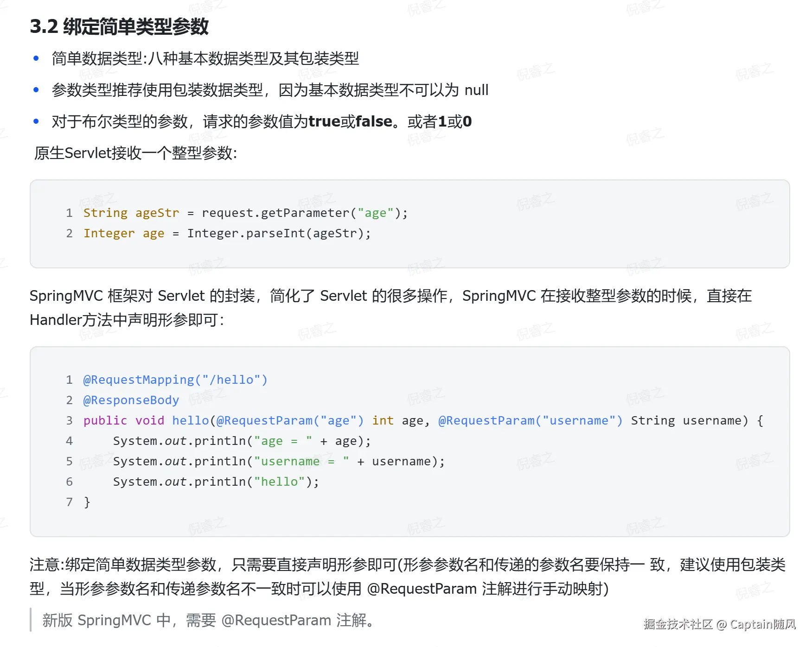The width and height of the screenshot is (812, 647).
Task: Click the @ResponseBody annotation line
Action: [x=131, y=400]
